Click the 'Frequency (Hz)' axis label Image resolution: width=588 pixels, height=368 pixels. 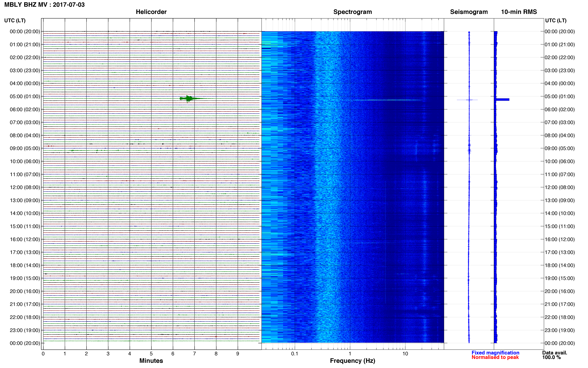point(352,361)
